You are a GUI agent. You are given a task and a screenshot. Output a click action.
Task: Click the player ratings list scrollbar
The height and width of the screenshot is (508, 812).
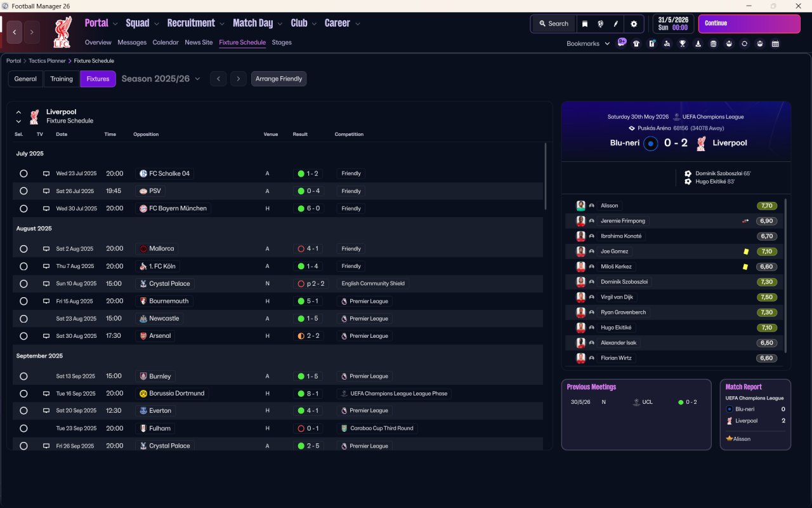785,276
